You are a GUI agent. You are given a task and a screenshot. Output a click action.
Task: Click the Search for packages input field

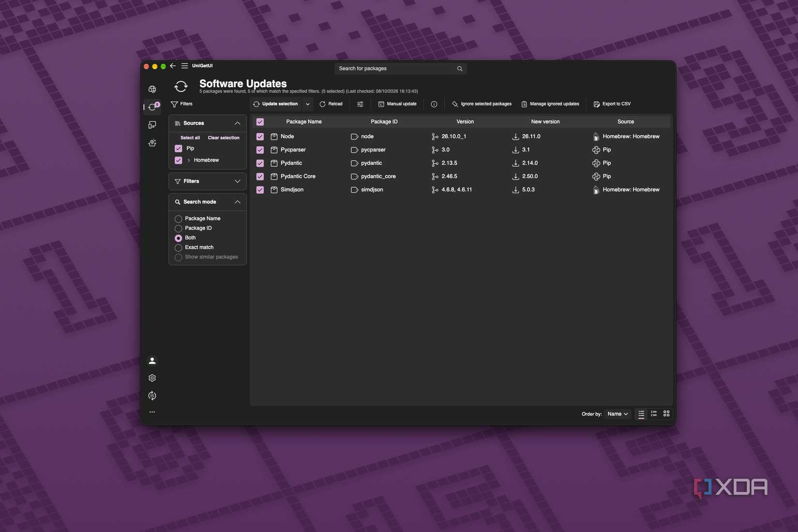[400, 69]
